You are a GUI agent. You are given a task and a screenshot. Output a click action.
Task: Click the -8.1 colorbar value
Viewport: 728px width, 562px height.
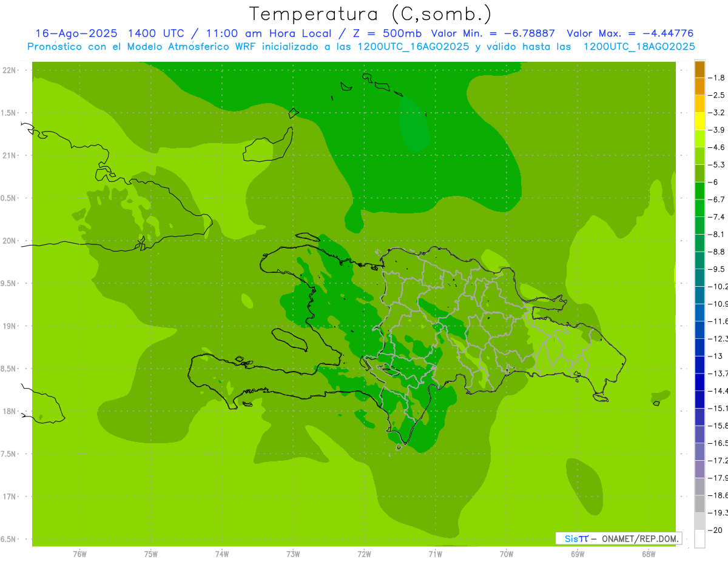(716, 234)
